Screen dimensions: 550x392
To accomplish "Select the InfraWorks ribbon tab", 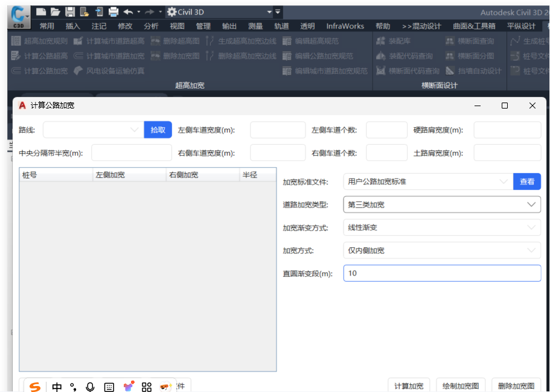I will (345, 27).
